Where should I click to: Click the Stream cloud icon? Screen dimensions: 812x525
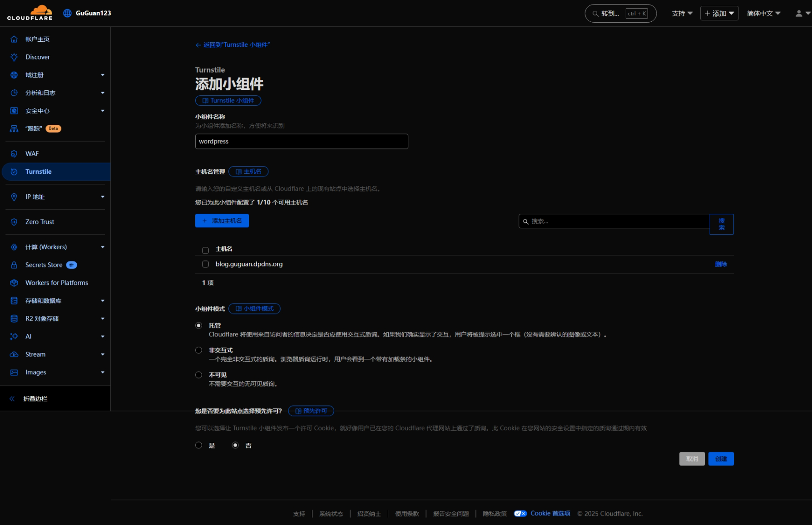(14, 354)
